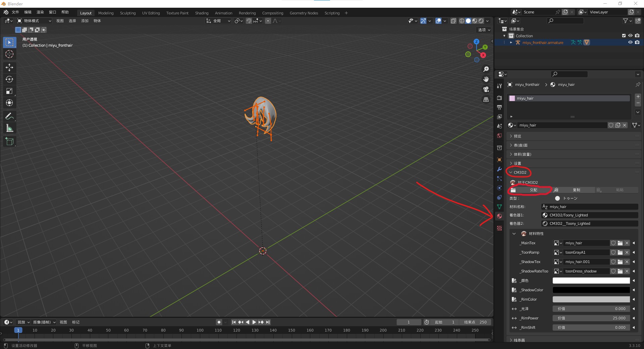
Task: Click the 选项 options button
Action: (x=484, y=30)
